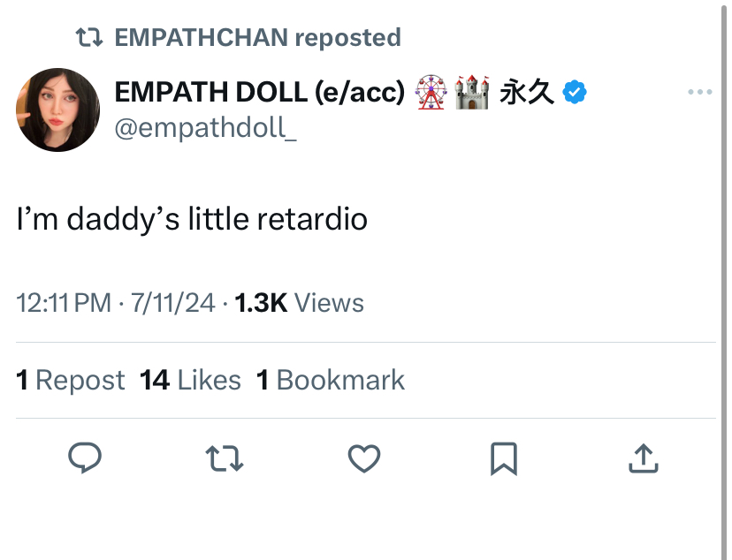This screenshot has height=560, width=732.
Task: Open the EMPATHCHAN reposted link
Action: point(257,38)
